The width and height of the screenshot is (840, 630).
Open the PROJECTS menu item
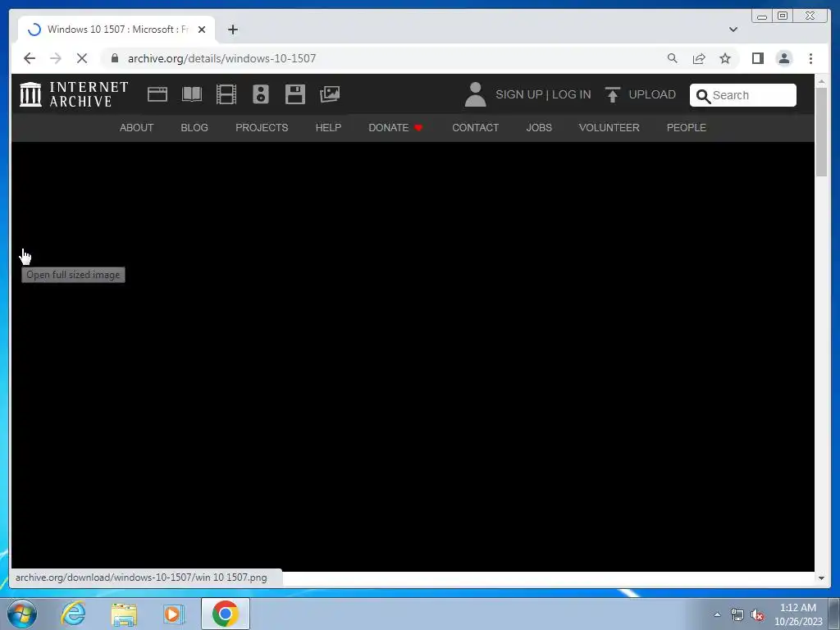[x=262, y=128]
